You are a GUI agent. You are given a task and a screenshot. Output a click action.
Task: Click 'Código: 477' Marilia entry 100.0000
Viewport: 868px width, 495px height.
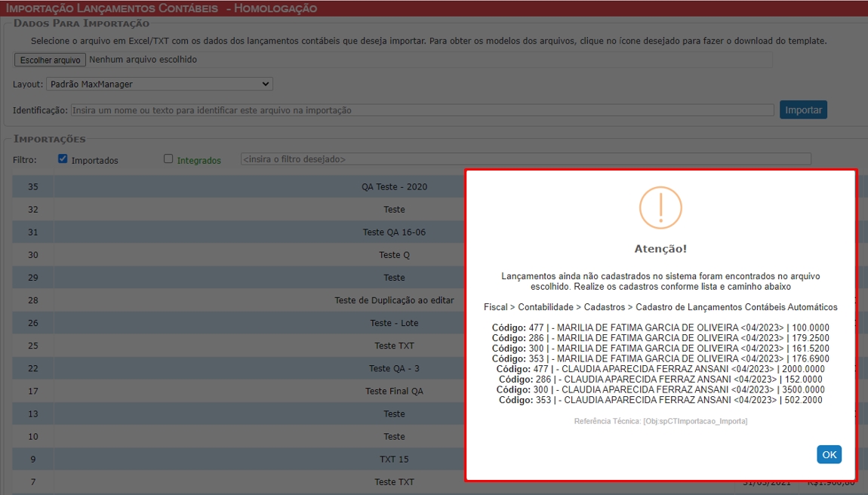point(660,327)
